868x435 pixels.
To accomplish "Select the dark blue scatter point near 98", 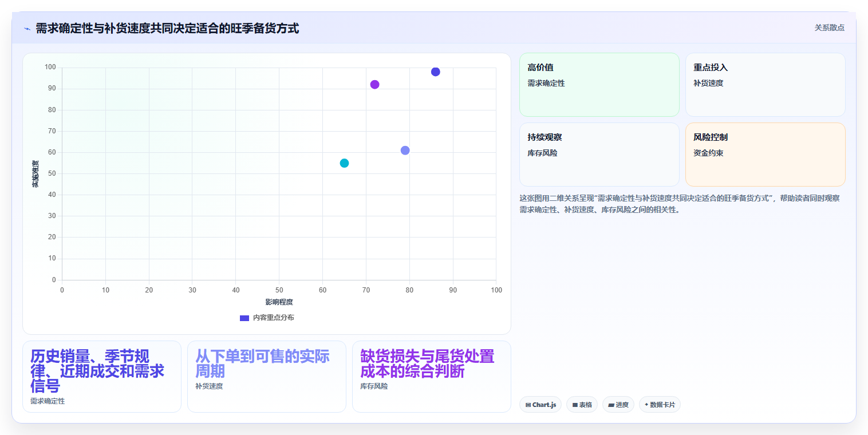I will (x=435, y=72).
